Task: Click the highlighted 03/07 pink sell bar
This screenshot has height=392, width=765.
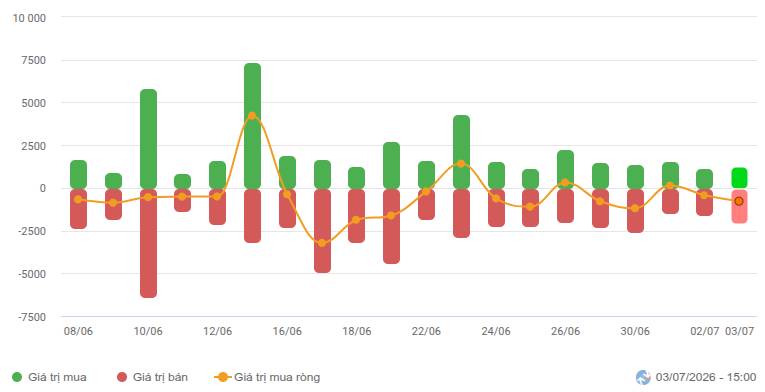Action: click(739, 206)
